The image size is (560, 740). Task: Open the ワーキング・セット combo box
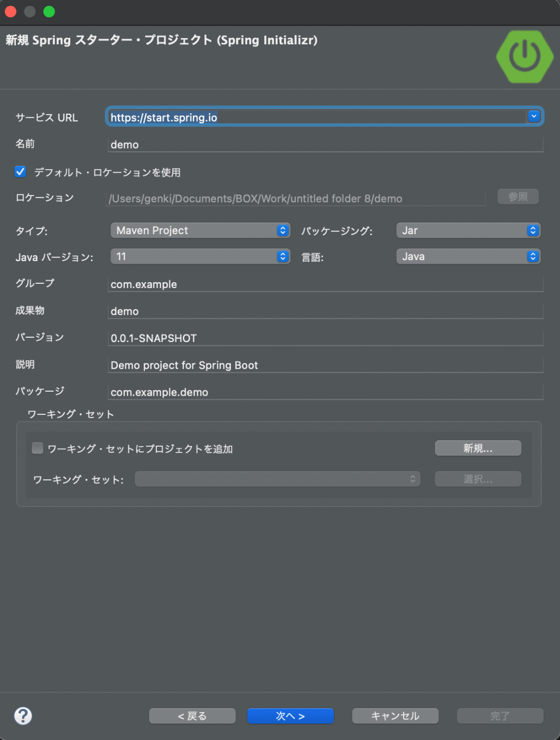point(277,479)
